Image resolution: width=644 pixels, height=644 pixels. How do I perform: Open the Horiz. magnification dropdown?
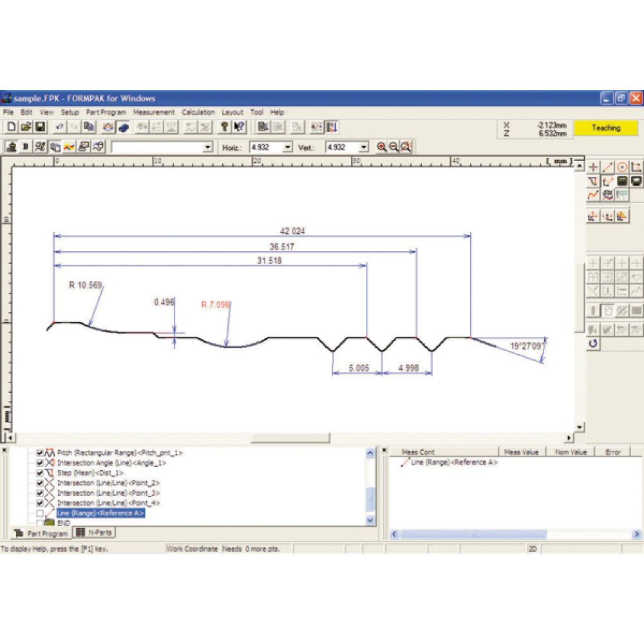[287, 147]
